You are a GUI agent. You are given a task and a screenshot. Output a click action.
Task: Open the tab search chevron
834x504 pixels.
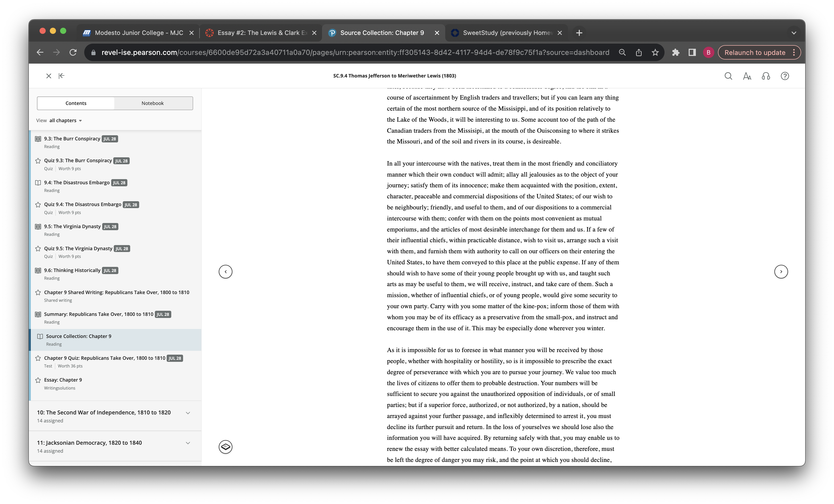click(794, 33)
